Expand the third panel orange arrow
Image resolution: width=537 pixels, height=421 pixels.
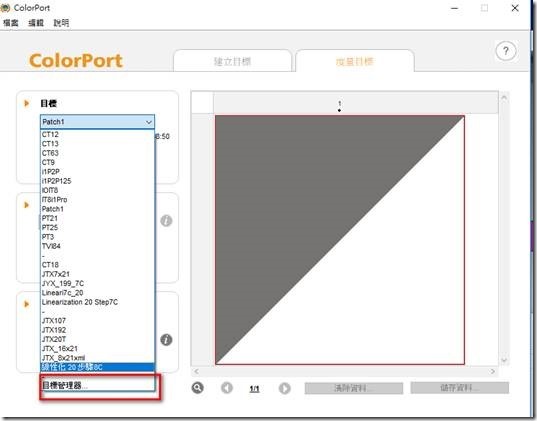tap(26, 304)
